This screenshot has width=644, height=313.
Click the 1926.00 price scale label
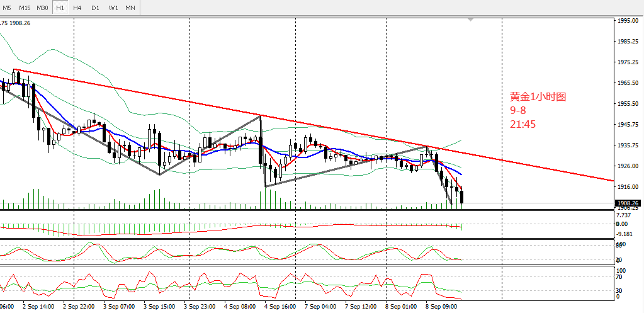[x=629, y=166]
